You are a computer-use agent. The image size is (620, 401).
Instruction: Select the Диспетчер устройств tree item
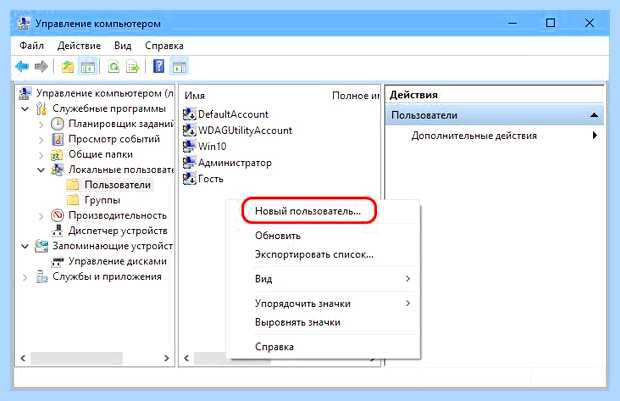click(117, 231)
